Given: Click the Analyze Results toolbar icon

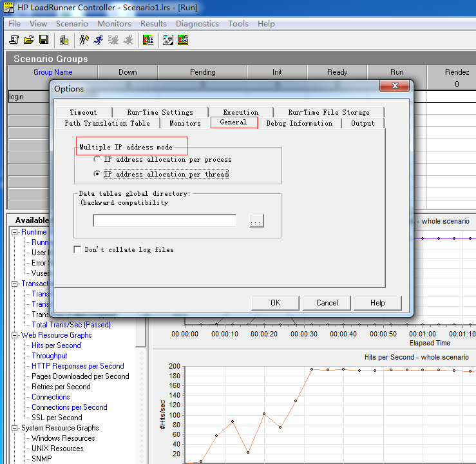Looking at the screenshot, I should click(148, 40).
